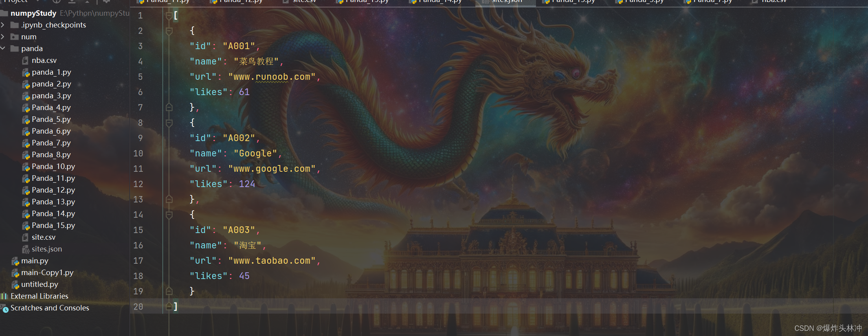This screenshot has width=868, height=336.
Task: Collapse the fold marker on line 1
Action: point(169,16)
